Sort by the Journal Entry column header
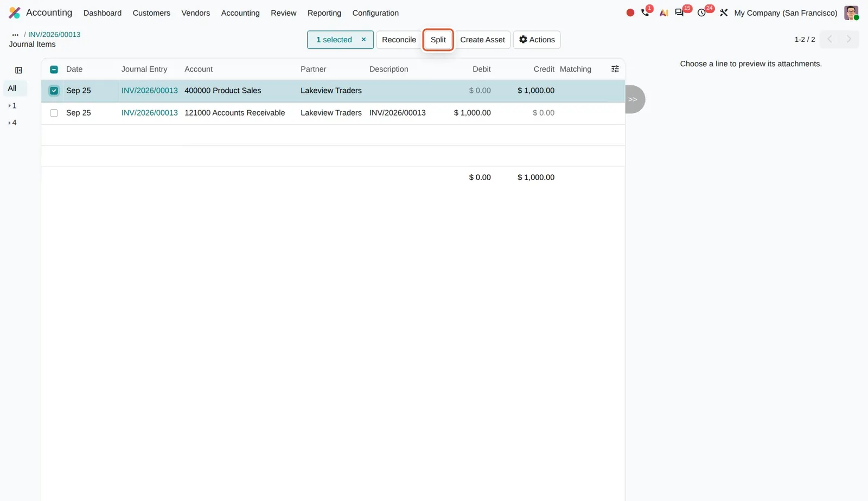The image size is (868, 501). click(x=144, y=69)
